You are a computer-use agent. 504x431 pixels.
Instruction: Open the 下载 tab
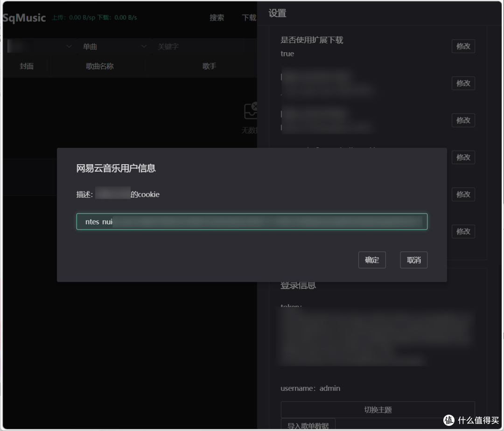tap(249, 18)
